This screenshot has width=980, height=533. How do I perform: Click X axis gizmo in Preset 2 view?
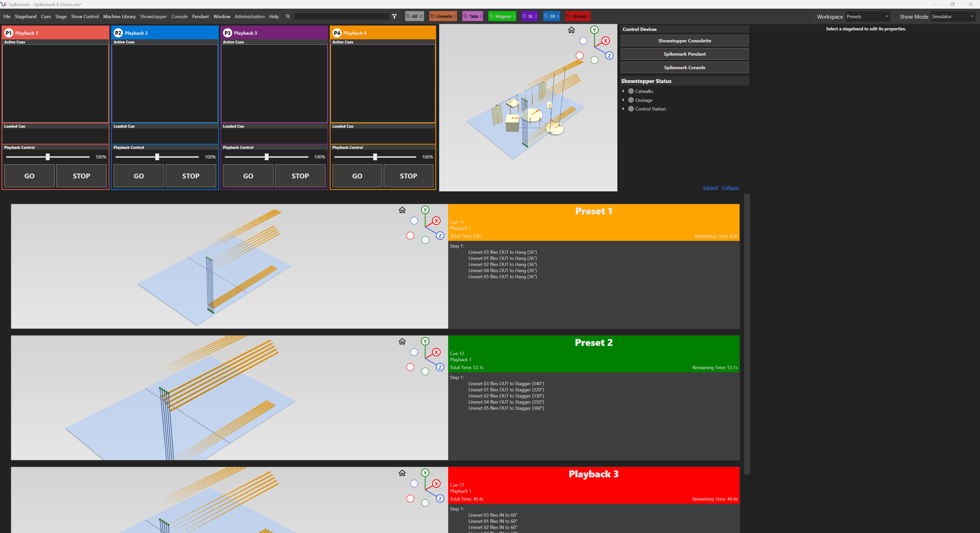(x=436, y=352)
